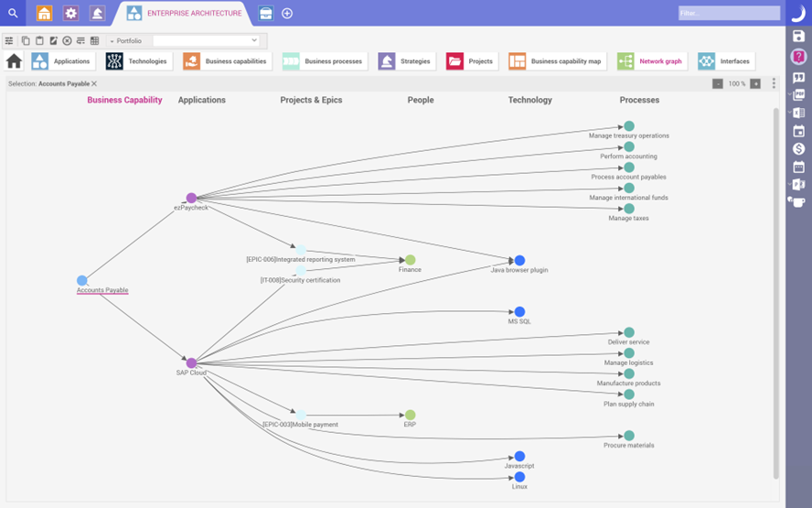Click the dollar sign cost icon
812x508 pixels.
[x=798, y=148]
